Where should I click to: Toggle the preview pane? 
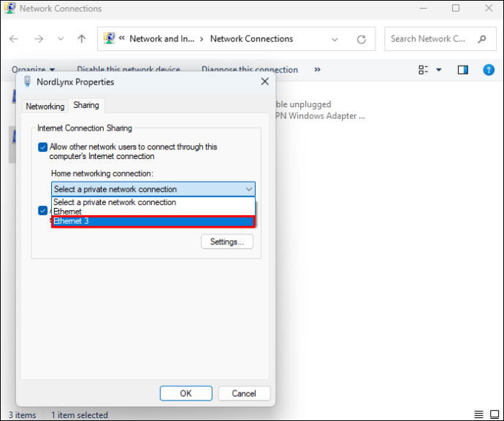462,70
